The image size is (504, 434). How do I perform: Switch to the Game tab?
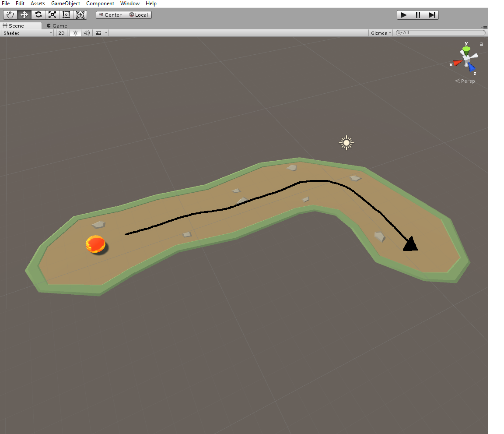click(57, 25)
